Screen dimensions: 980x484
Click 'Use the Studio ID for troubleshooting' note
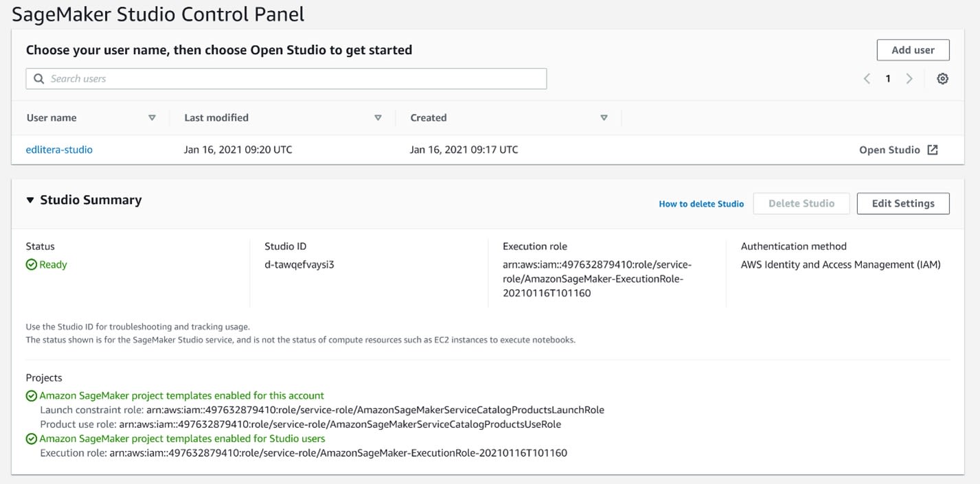point(138,327)
